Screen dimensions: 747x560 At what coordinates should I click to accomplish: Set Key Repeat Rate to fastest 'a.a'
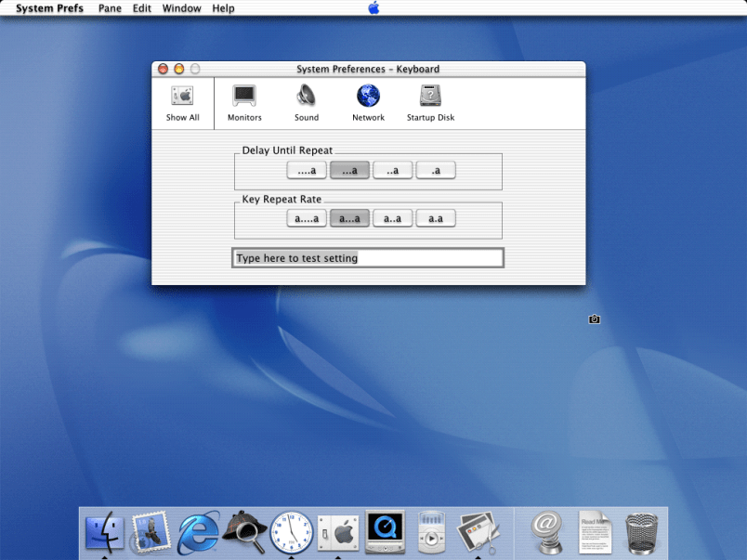[436, 218]
